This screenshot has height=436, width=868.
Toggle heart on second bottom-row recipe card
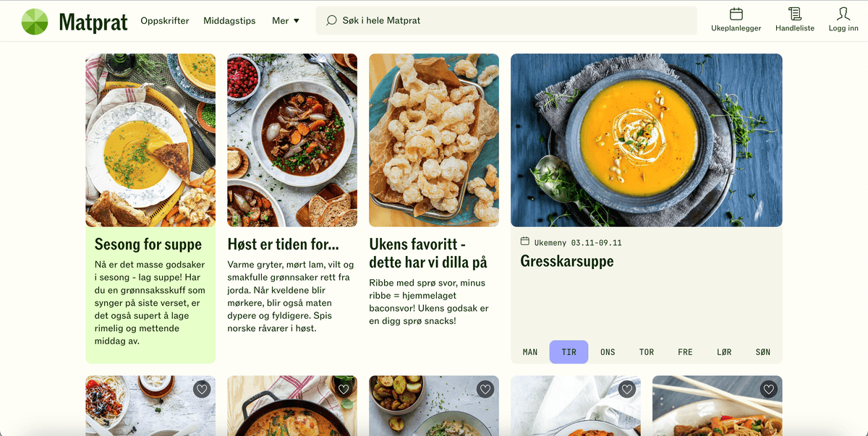tap(344, 390)
